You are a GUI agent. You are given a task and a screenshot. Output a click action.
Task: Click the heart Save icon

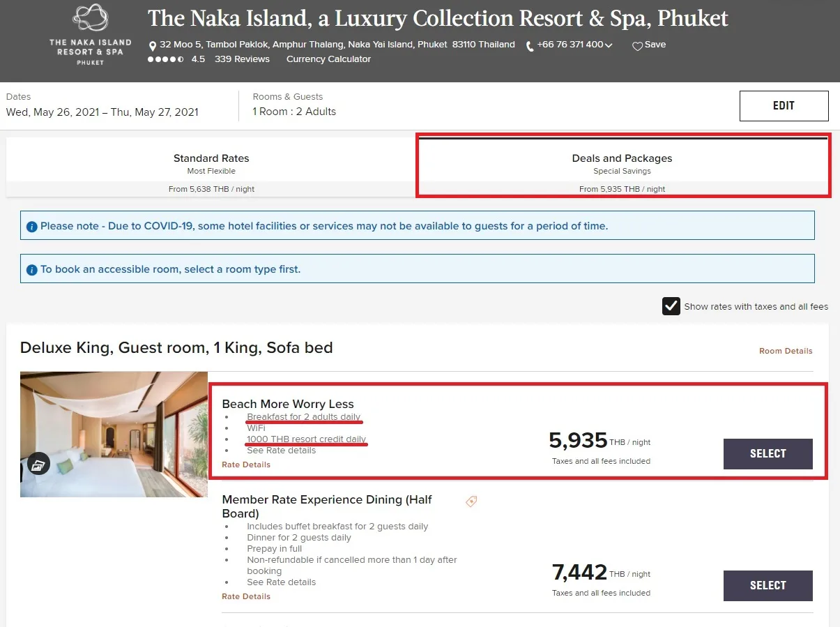tap(637, 45)
